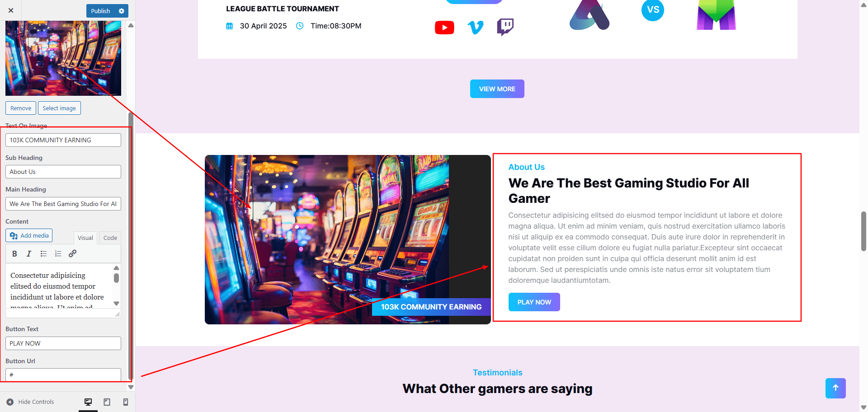This screenshot has height=412, width=868.
Task: Click the Publish button
Action: coord(100,11)
